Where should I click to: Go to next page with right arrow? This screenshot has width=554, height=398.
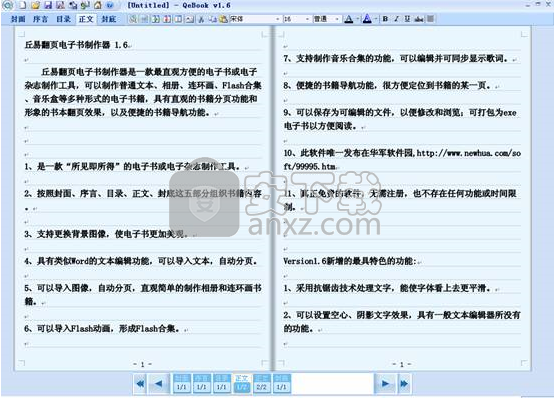[385, 384]
